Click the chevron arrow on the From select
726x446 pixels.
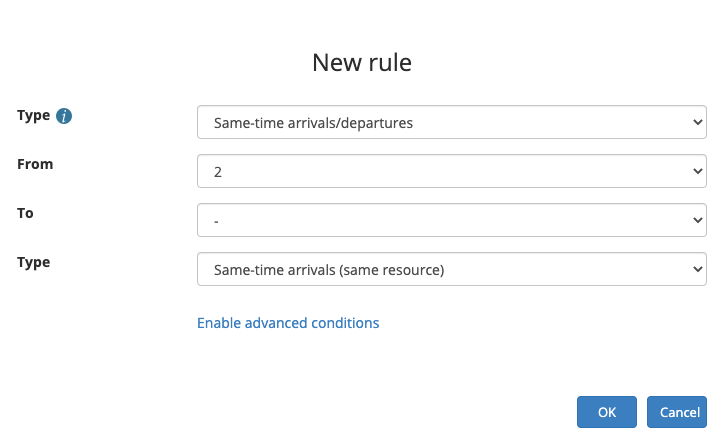(698, 171)
